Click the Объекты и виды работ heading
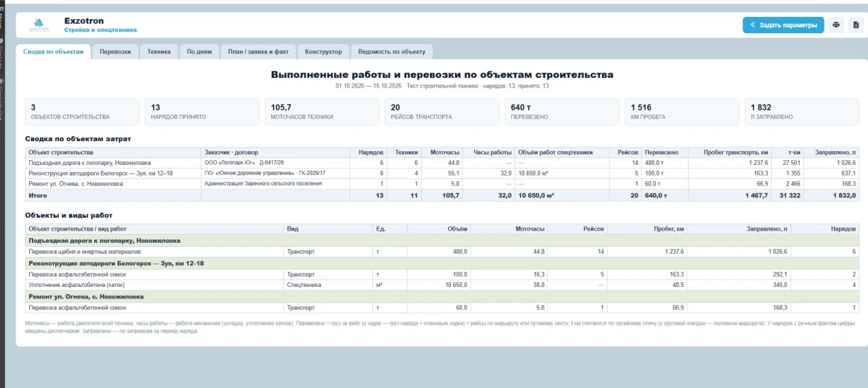 [69, 215]
